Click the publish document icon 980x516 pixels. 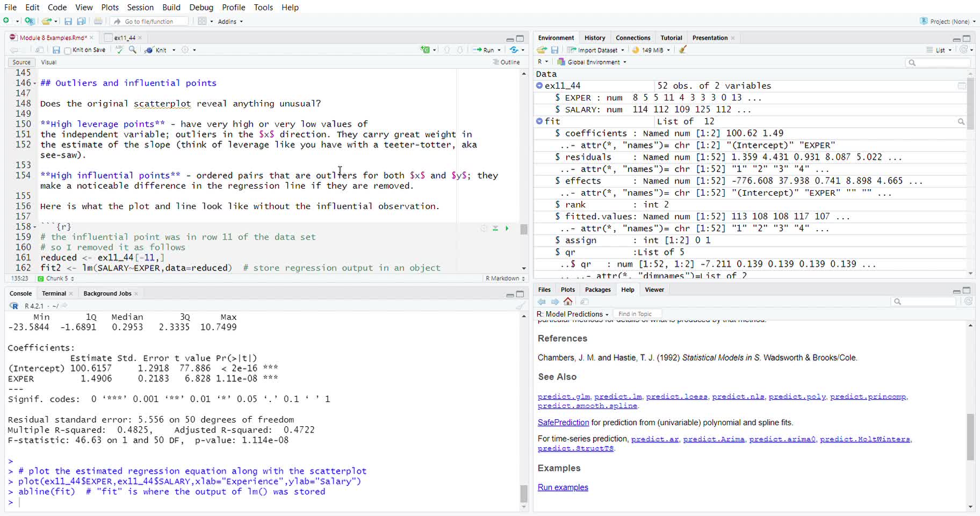point(514,49)
